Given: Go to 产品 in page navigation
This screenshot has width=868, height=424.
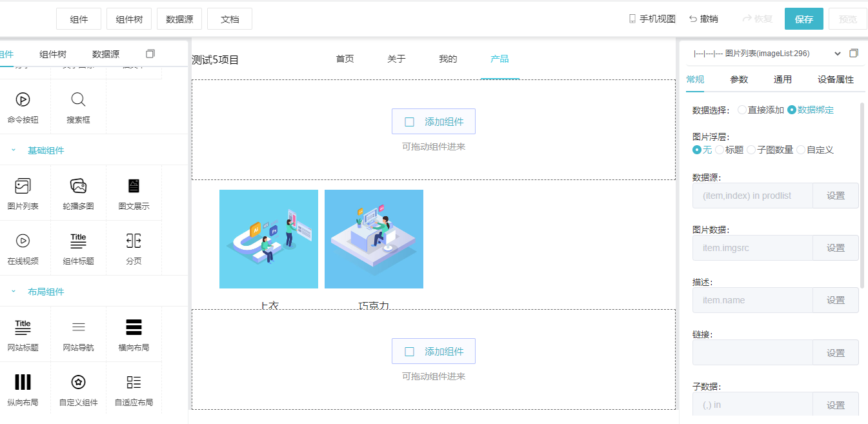Looking at the screenshot, I should (x=500, y=59).
